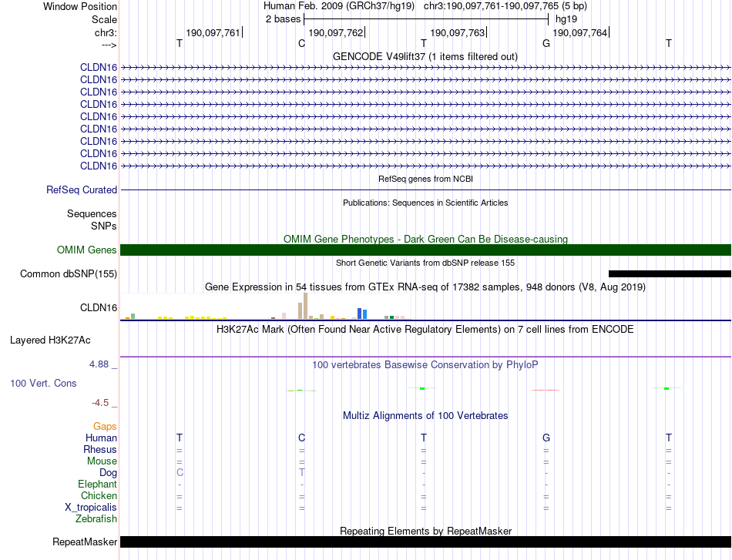Open RefSeq genes from NCBI title
The height and width of the screenshot is (560, 732).
pyautogui.click(x=425, y=179)
